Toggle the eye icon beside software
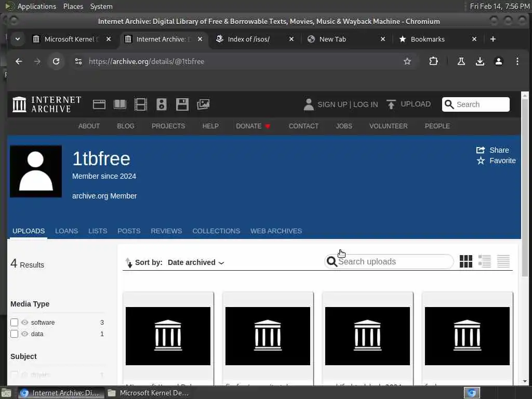Viewport: 532px width, 399px height. [25, 322]
